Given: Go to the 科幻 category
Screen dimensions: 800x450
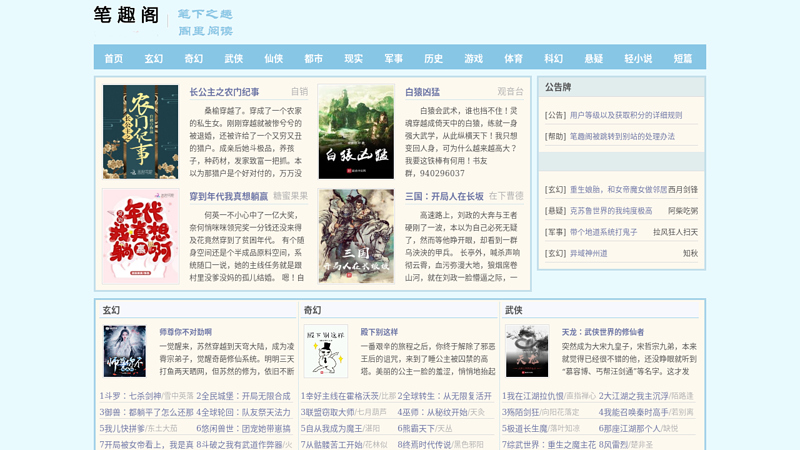Looking at the screenshot, I should pos(553,59).
